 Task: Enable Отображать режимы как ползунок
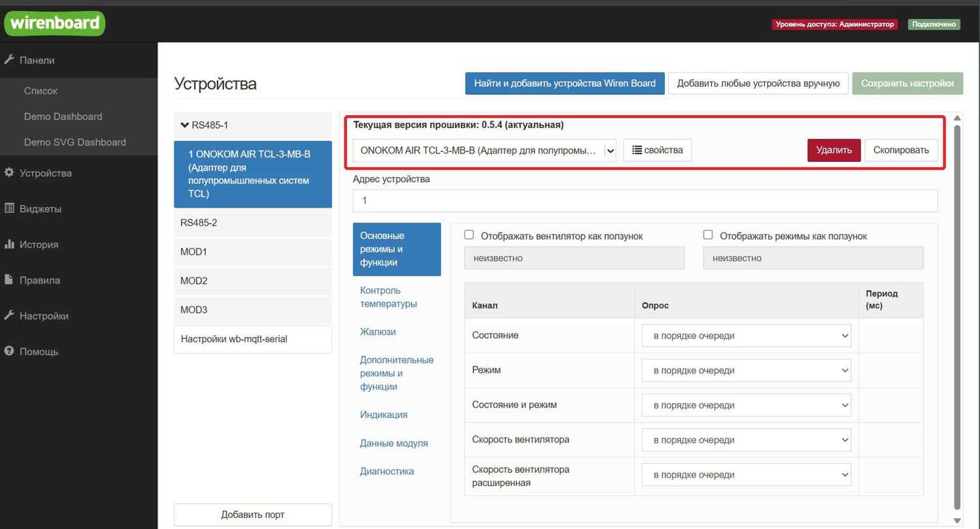pyautogui.click(x=708, y=234)
